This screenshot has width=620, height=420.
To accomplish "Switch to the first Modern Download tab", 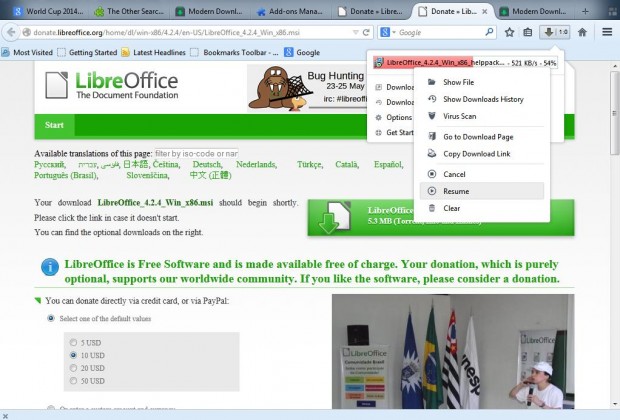I will coord(210,11).
